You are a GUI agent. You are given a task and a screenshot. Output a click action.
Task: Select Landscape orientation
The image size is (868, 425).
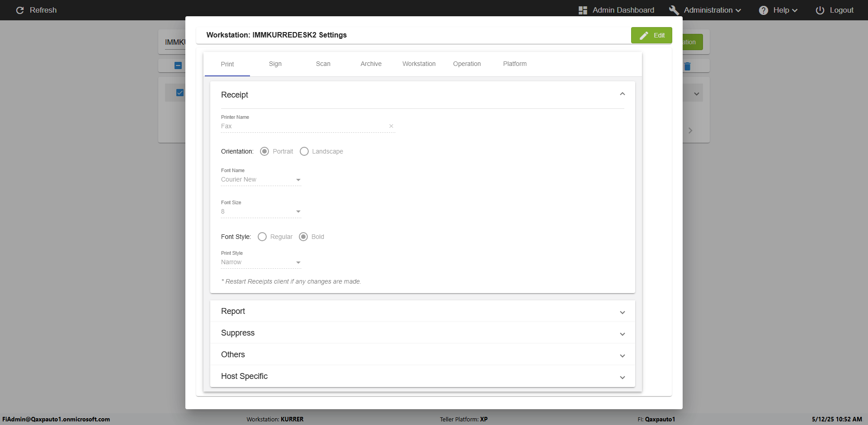point(304,151)
